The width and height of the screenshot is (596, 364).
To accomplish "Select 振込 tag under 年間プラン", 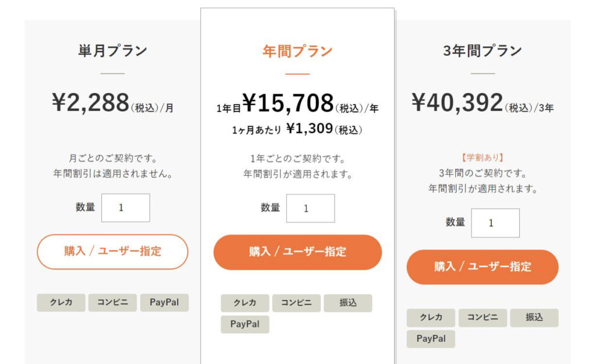I will tap(348, 303).
